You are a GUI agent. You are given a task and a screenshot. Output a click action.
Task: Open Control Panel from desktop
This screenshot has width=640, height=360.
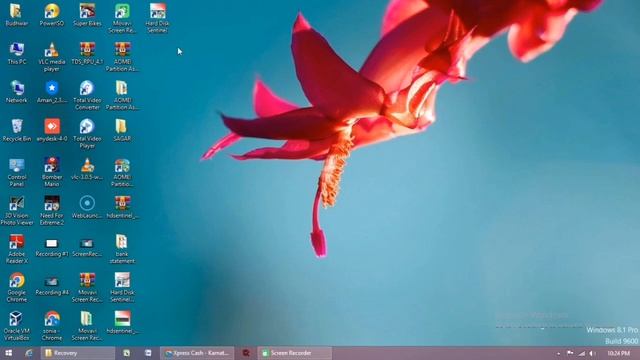(16, 172)
